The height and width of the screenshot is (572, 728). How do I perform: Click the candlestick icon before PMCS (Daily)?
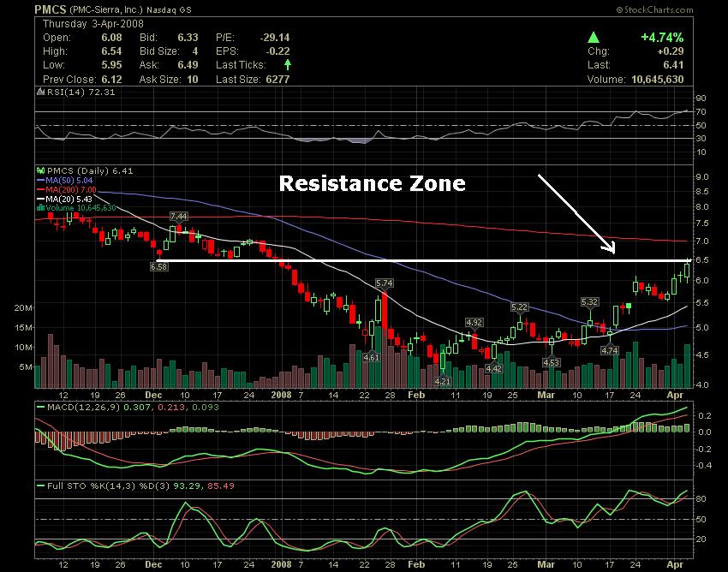[x=40, y=171]
